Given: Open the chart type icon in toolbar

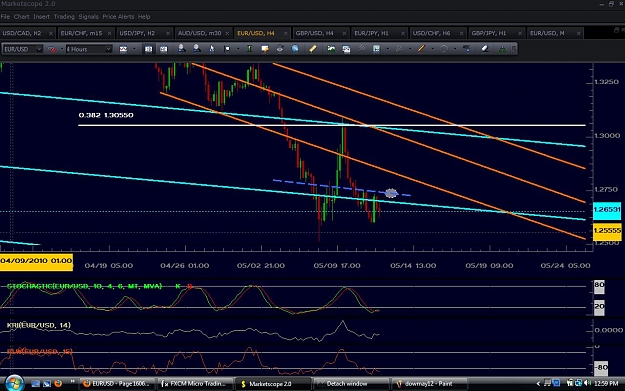Looking at the screenshot, I should tap(123, 49).
